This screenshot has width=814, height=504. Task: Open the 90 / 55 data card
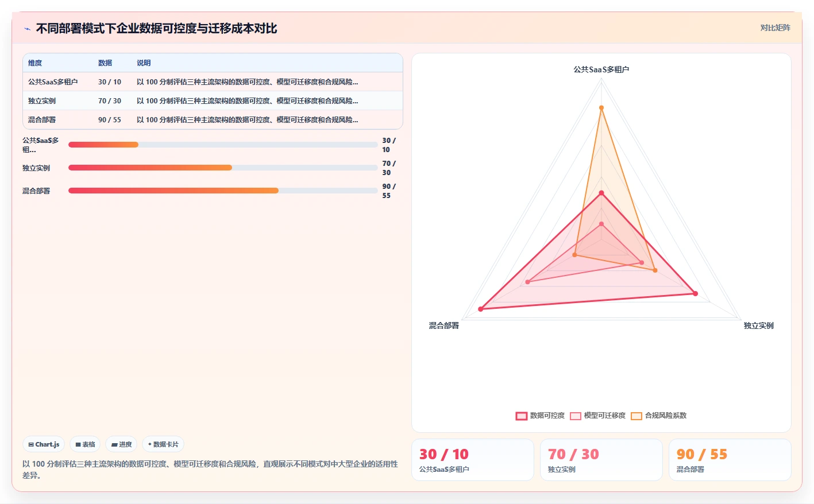coord(730,460)
